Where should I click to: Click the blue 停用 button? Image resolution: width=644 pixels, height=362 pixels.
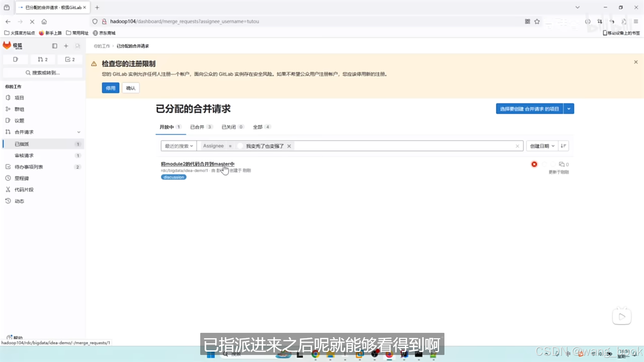(x=110, y=88)
